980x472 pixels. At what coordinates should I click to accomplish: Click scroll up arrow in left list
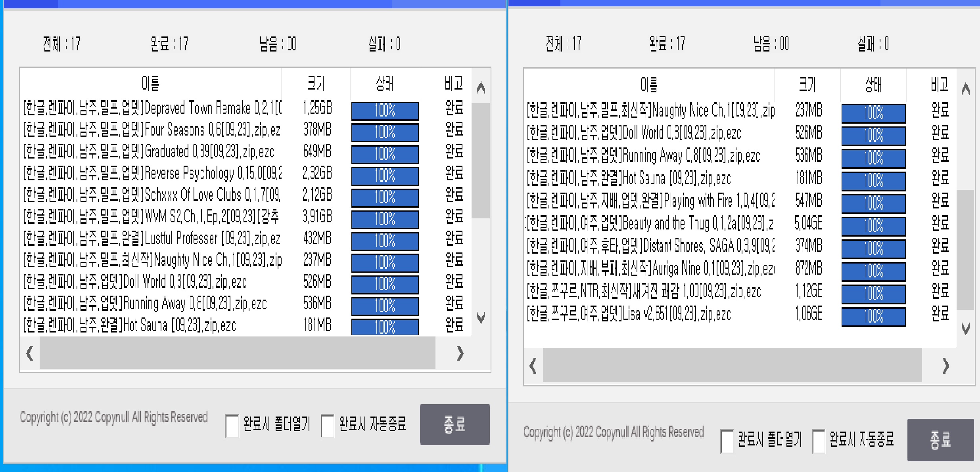tap(481, 88)
